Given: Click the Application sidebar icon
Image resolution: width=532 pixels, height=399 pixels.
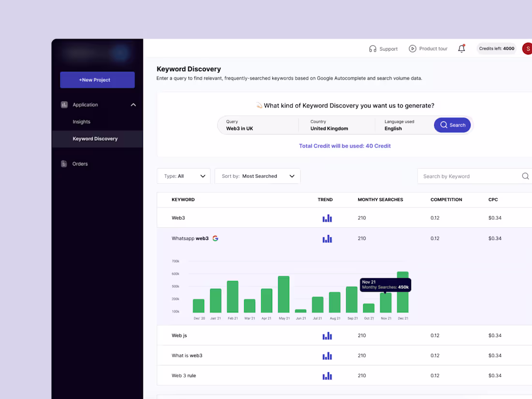Looking at the screenshot, I should pos(64,104).
